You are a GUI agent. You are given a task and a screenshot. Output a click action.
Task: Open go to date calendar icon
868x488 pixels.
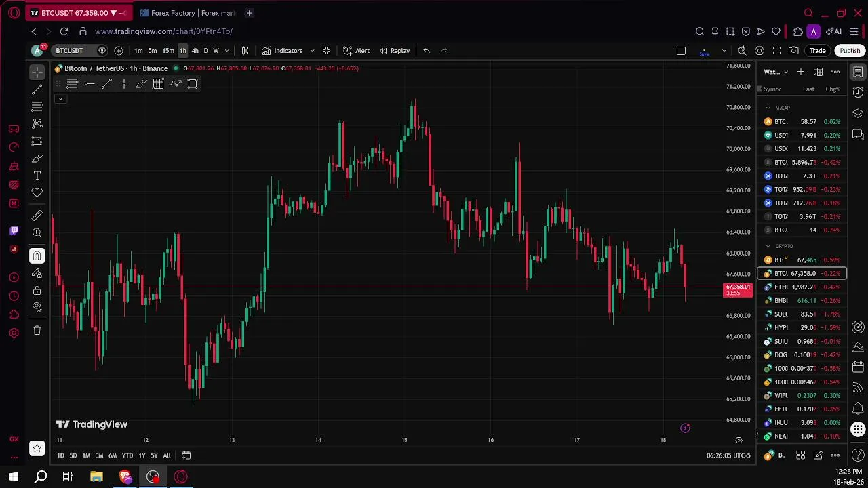click(x=186, y=455)
